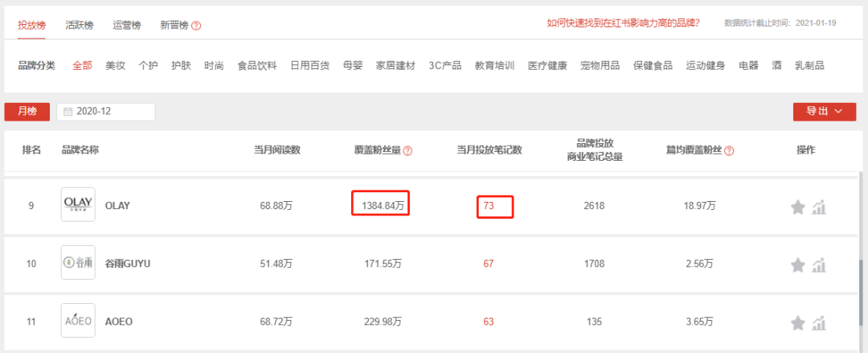Click the 月榜 button
Image resolution: width=868 pixels, height=353 pixels.
point(27,112)
